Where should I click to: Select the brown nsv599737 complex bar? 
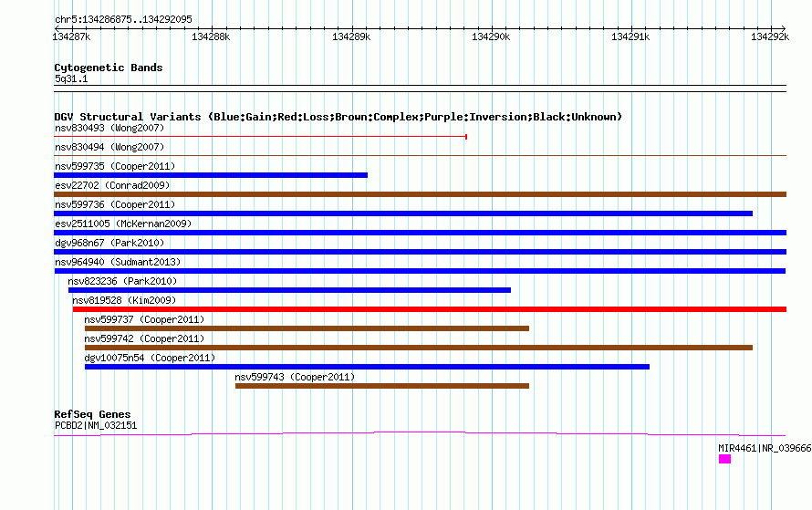(x=307, y=328)
